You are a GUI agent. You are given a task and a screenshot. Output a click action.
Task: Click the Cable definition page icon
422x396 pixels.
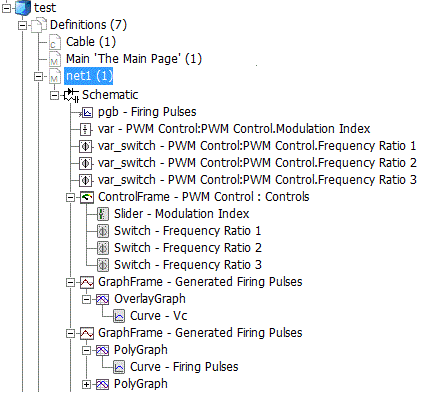(55, 42)
